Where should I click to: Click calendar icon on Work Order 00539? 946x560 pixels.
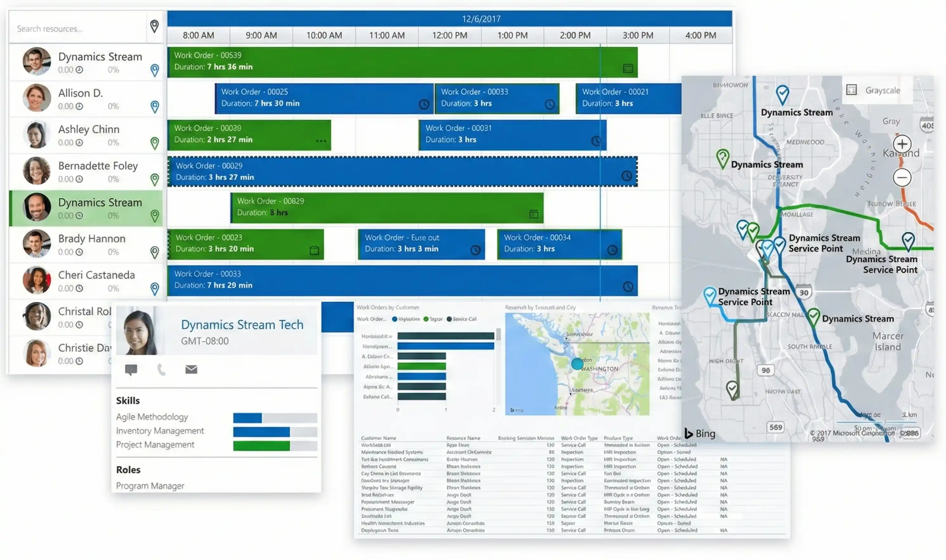click(x=628, y=68)
